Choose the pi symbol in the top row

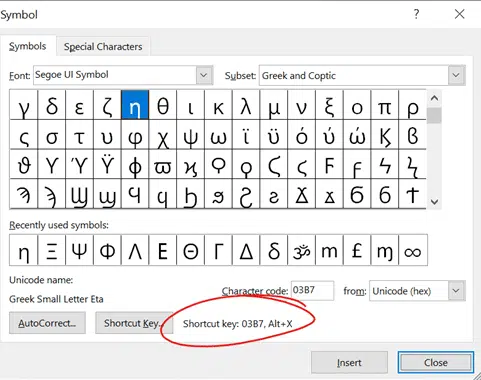[x=385, y=105]
